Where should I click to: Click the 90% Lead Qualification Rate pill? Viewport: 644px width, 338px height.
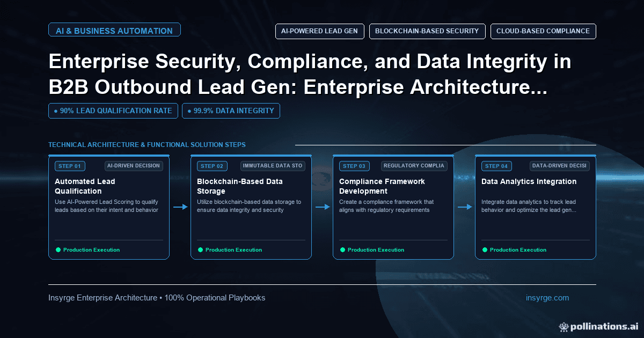(113, 111)
